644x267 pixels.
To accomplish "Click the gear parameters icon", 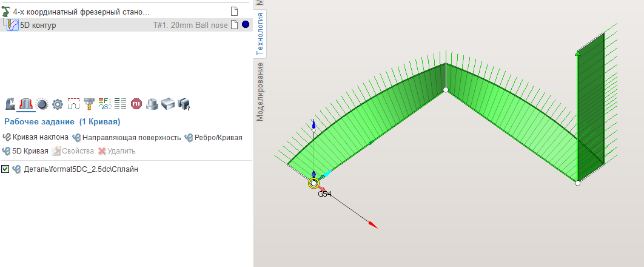I will 58,104.
